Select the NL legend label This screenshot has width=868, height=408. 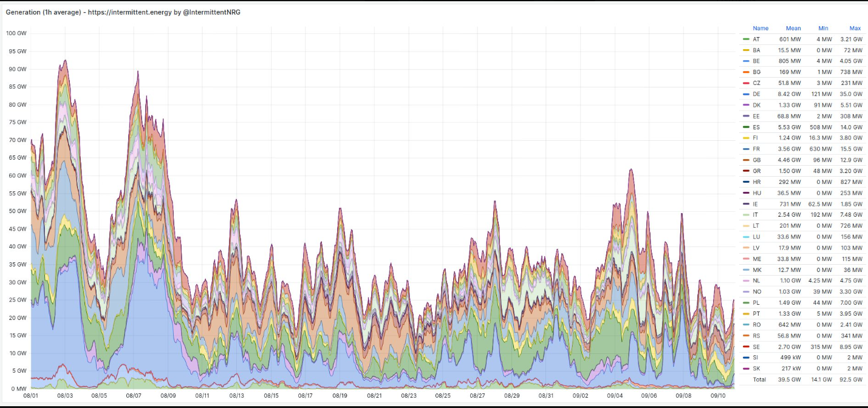[756, 280]
